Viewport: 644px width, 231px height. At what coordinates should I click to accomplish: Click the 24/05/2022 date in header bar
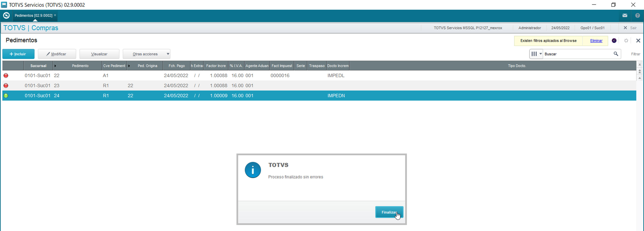click(560, 28)
